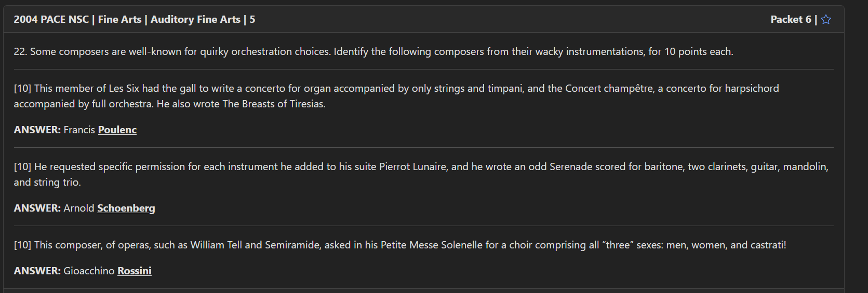The height and width of the screenshot is (293, 868).
Task: Click the ANSWER label before Schoenberg
Action: pyautogui.click(x=37, y=208)
